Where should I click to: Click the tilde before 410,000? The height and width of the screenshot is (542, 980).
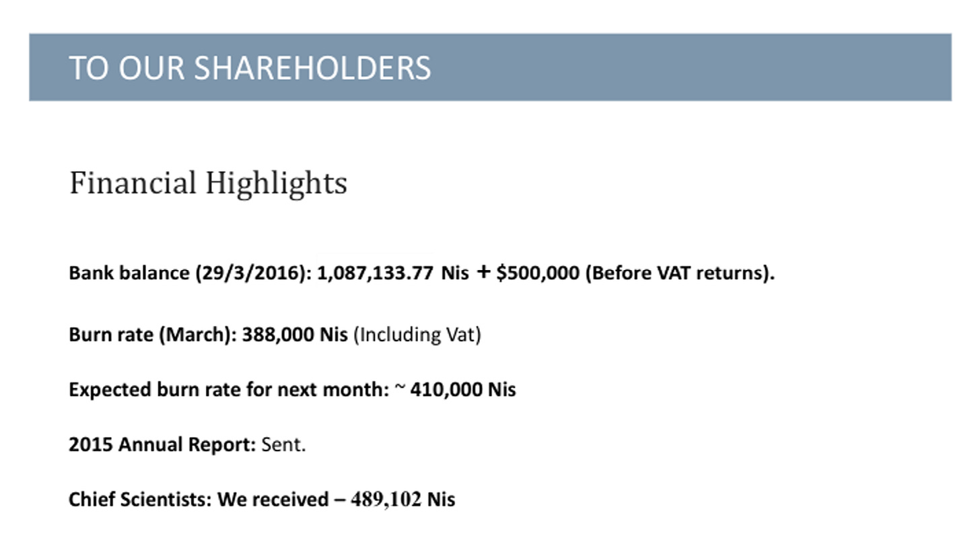coord(400,387)
